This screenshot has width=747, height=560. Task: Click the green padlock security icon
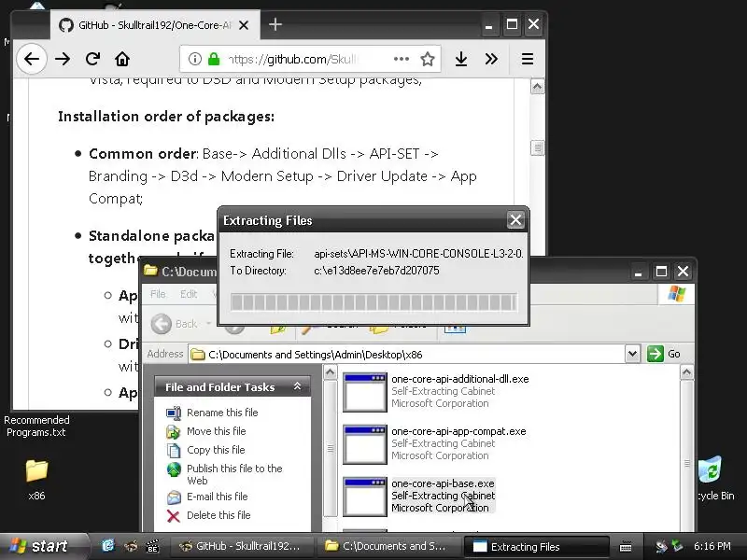click(214, 59)
